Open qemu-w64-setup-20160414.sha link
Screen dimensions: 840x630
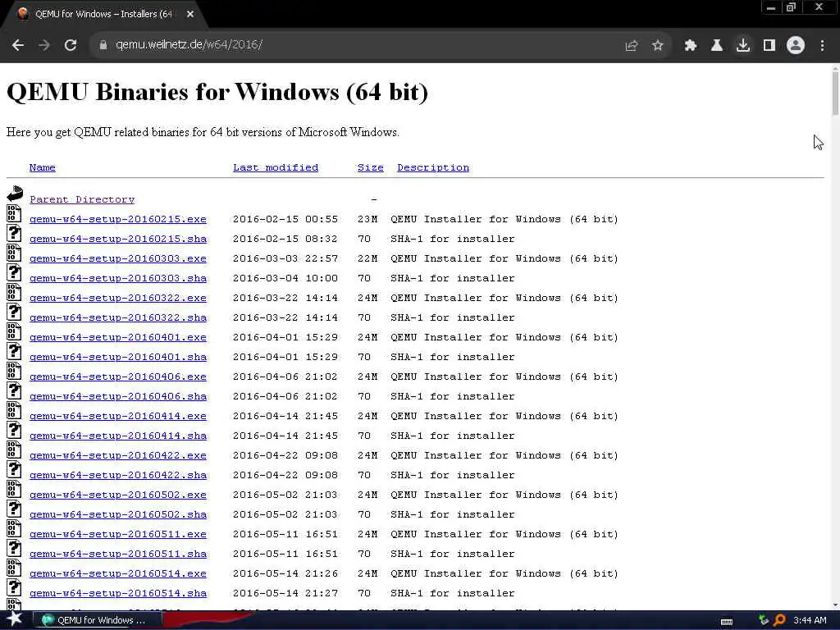[118, 436]
